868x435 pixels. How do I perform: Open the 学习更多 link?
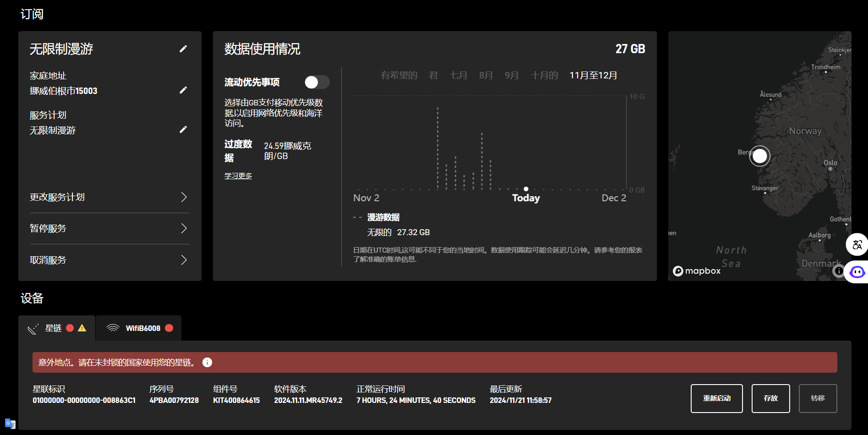[238, 176]
